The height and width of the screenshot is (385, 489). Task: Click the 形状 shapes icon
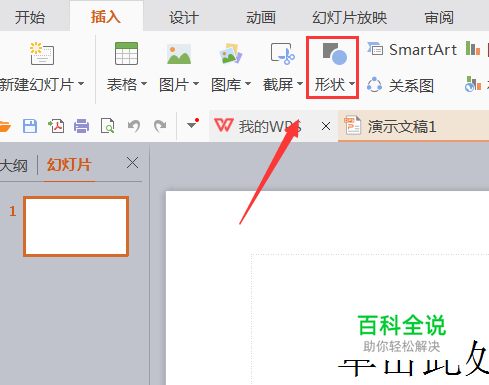pyautogui.click(x=335, y=53)
